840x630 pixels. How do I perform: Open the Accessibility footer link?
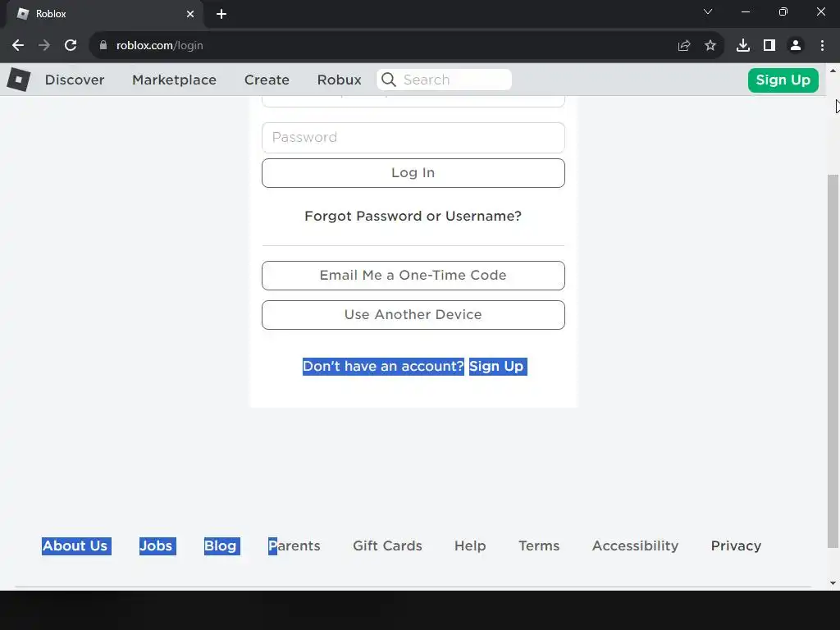636,546
